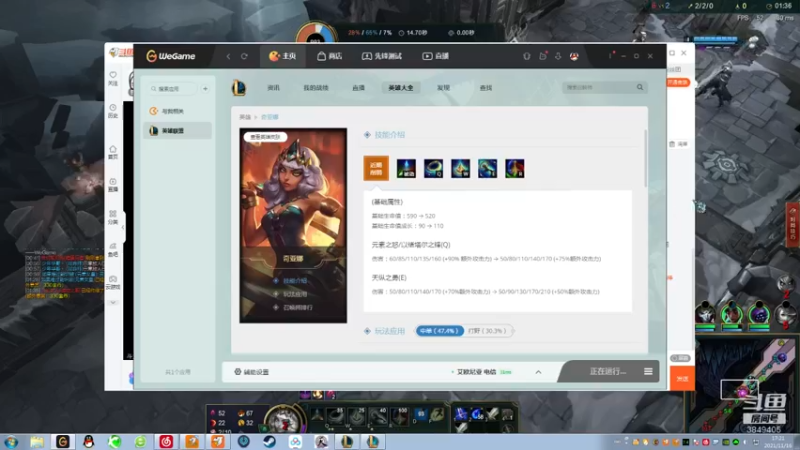800x450 pixels.
Task: Open the user avatar in WeGame header
Action: pos(574,56)
